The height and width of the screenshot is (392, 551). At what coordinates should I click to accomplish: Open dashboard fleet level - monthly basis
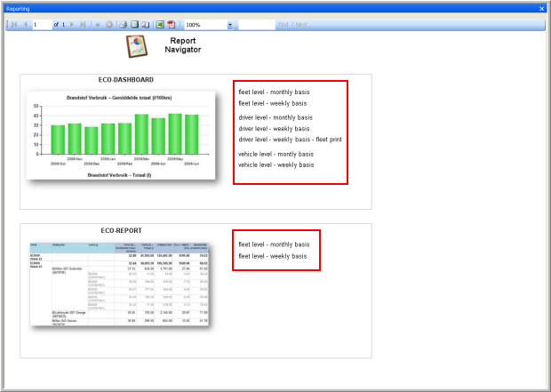[x=275, y=92]
